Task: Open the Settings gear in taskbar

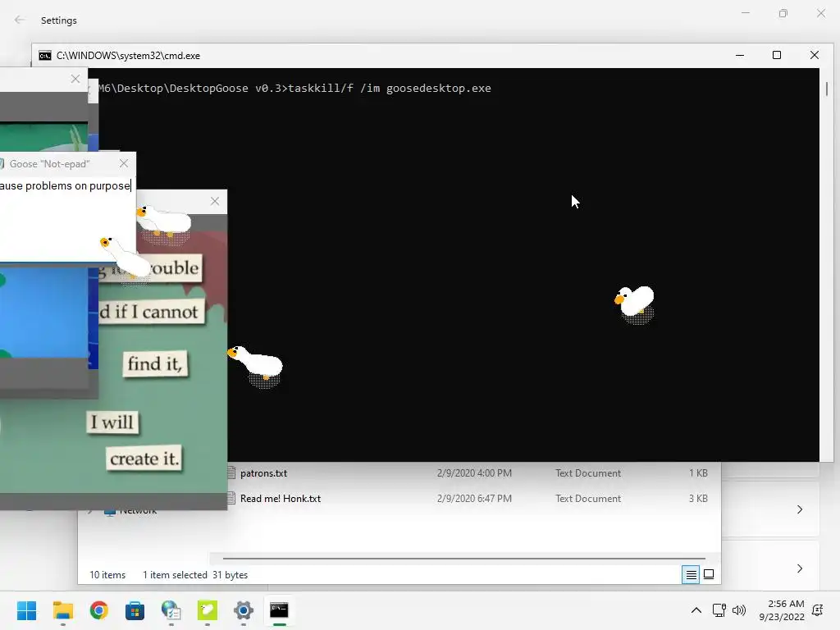Action: tap(243, 610)
